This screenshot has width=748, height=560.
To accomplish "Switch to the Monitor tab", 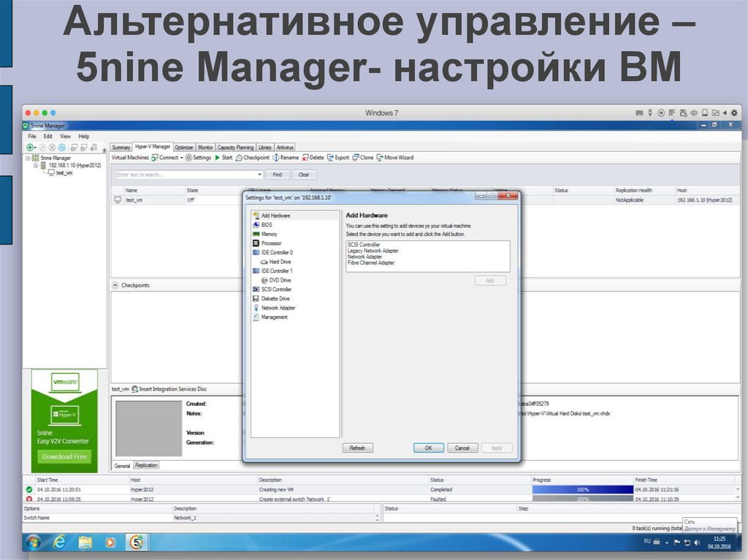I will [x=205, y=147].
